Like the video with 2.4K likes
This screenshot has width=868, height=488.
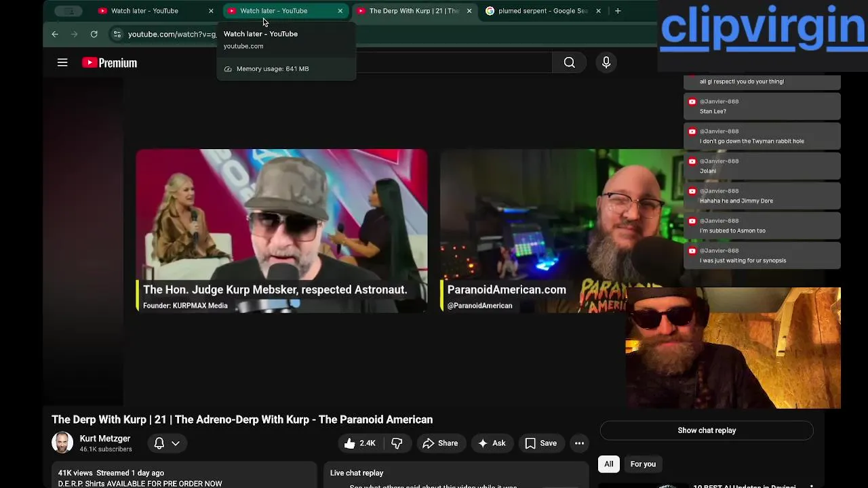[359, 443]
